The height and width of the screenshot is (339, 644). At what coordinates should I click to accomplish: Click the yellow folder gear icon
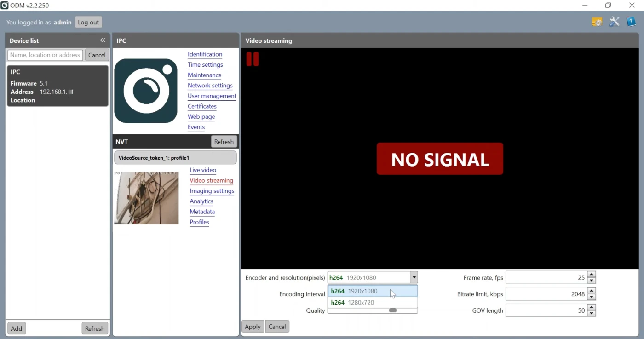pos(597,22)
